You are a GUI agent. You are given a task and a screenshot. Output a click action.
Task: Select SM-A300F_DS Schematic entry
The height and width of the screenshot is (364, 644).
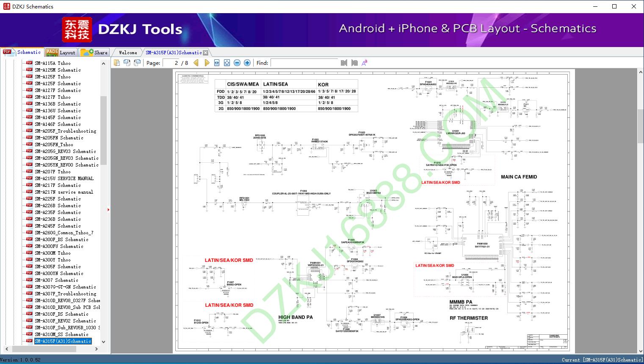pyautogui.click(x=61, y=239)
